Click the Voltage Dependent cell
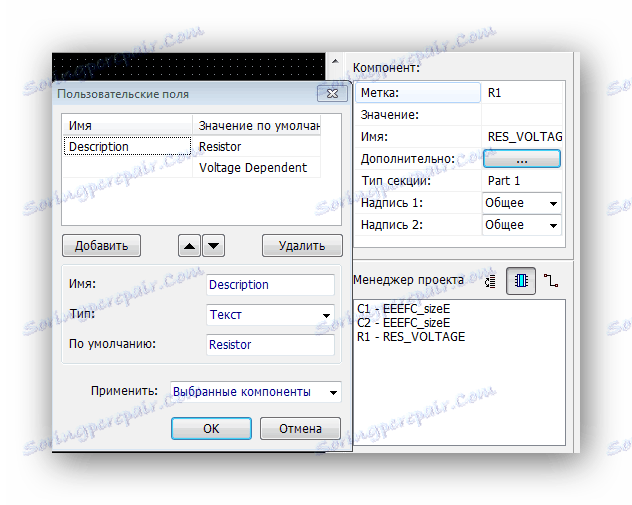 coord(257,167)
